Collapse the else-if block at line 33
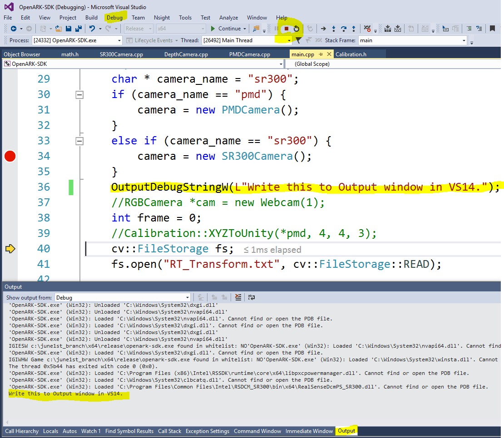The height and width of the screenshot is (438, 504). click(79, 141)
